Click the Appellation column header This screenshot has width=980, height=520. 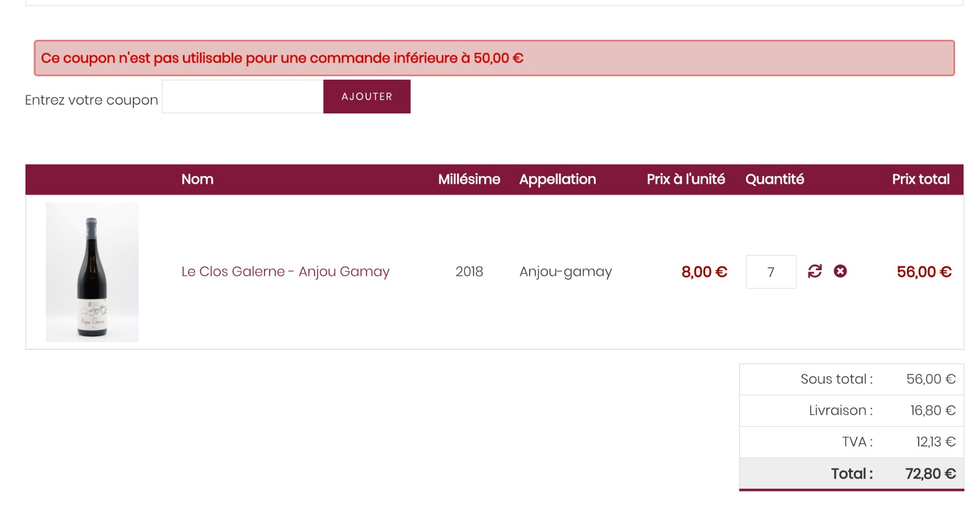click(557, 179)
